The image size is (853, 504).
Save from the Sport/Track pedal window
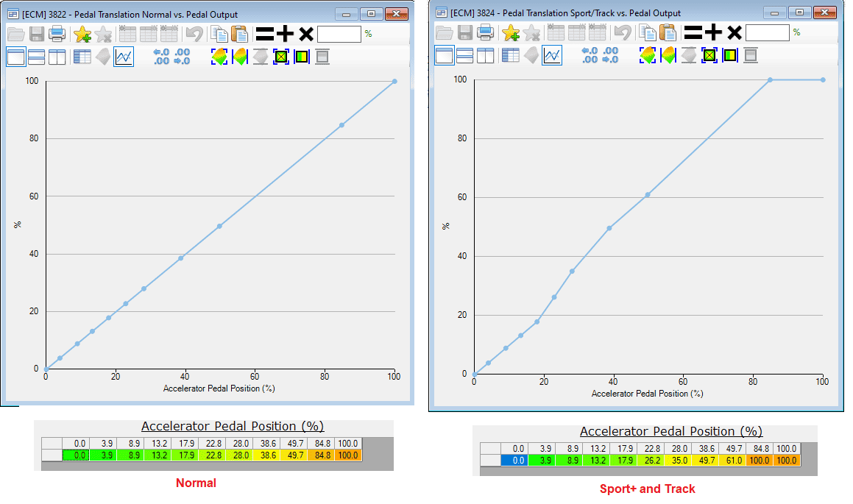pyautogui.click(x=465, y=32)
